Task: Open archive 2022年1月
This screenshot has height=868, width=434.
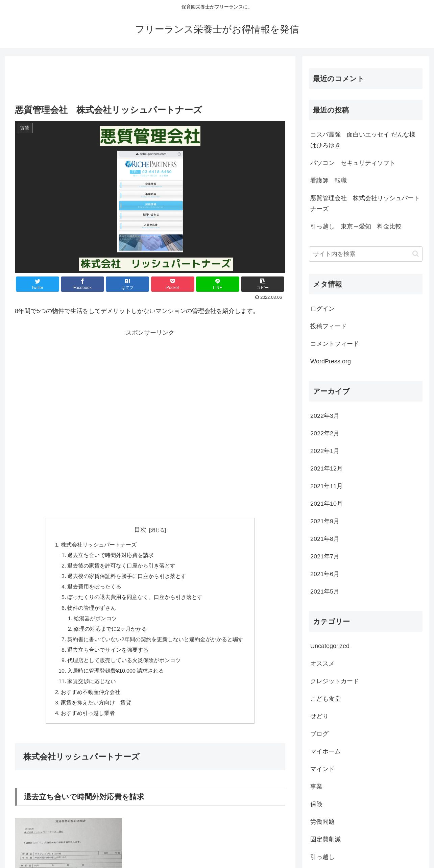Action: tap(324, 451)
